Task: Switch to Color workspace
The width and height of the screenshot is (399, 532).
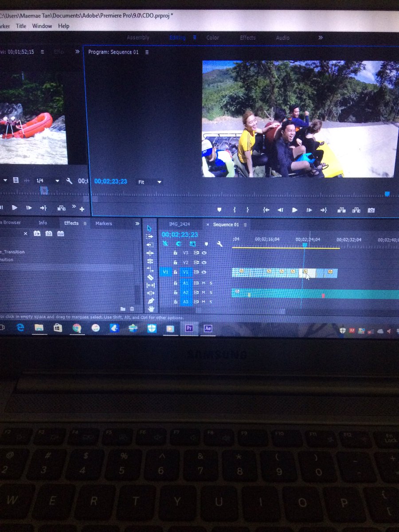Action: pos(213,38)
